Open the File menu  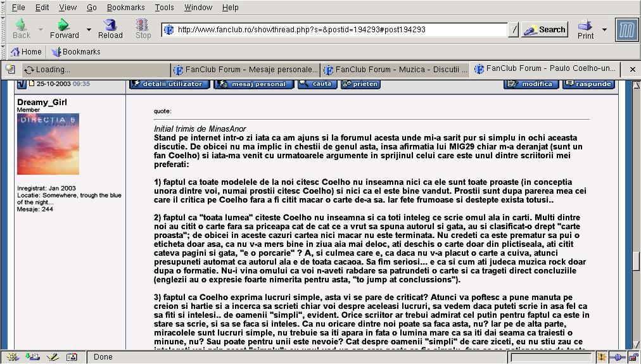point(18,8)
